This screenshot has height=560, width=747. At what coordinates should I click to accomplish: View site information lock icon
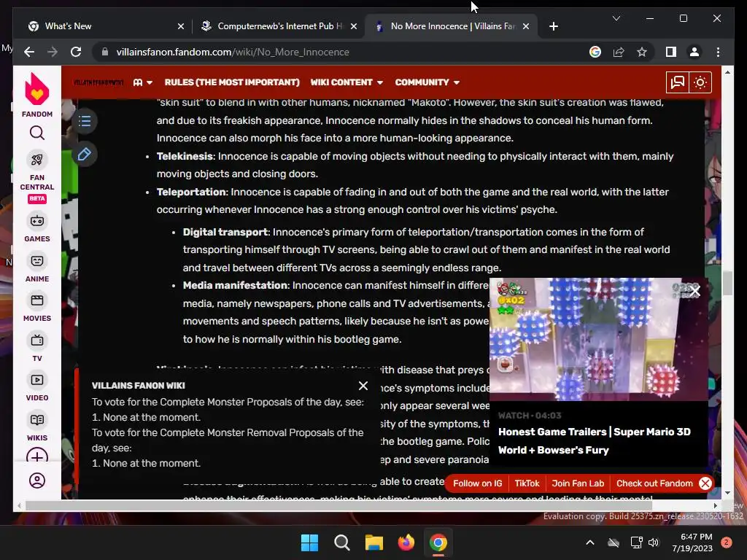[x=105, y=52]
